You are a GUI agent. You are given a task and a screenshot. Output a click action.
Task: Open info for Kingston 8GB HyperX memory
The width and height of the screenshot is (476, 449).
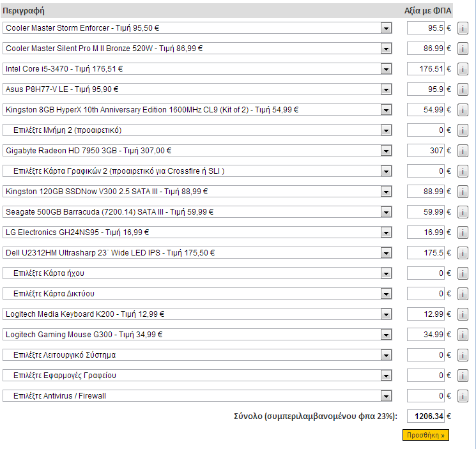(x=463, y=110)
